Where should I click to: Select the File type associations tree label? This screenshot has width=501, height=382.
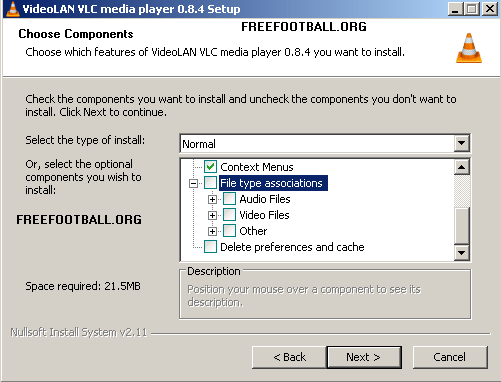click(x=273, y=183)
